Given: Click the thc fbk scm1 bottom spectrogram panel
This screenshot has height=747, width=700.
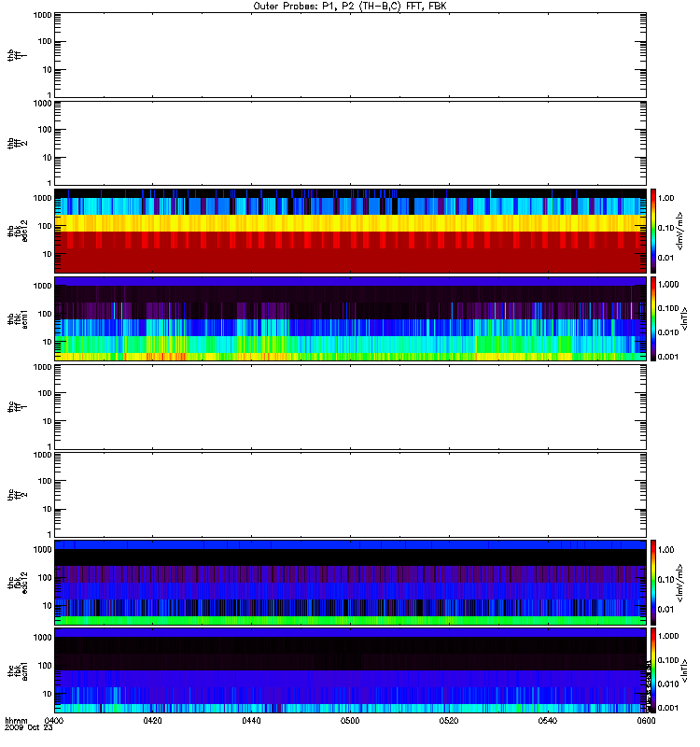Looking at the screenshot, I should 350,670.
